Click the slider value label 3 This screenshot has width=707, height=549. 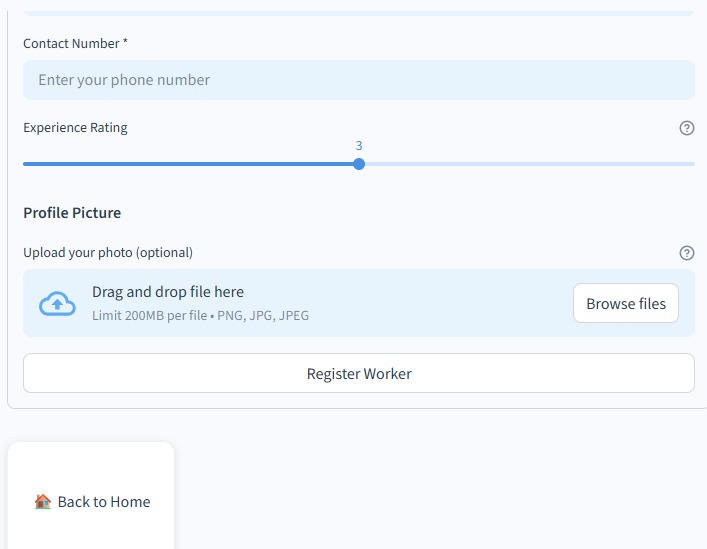[359, 146]
